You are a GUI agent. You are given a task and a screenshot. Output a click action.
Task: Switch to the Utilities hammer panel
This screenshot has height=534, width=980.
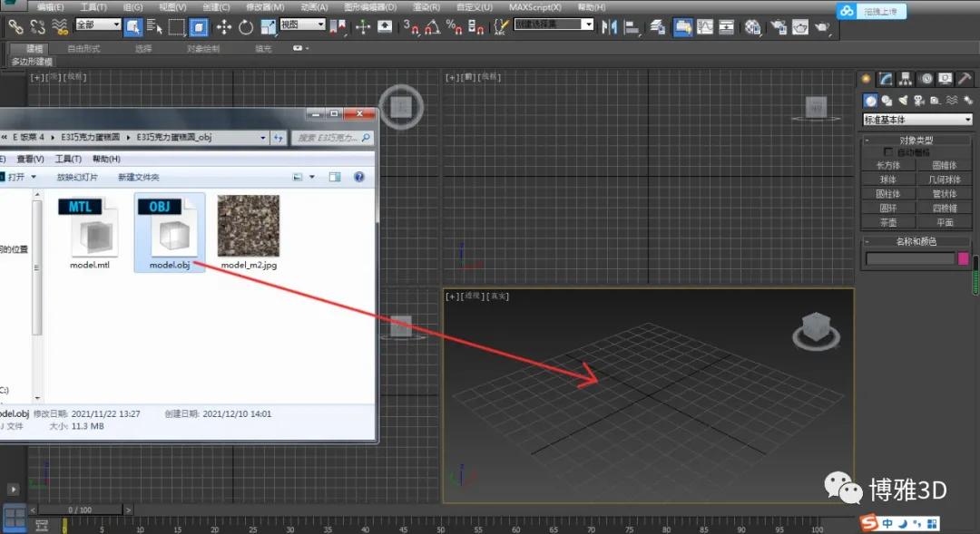(965, 79)
